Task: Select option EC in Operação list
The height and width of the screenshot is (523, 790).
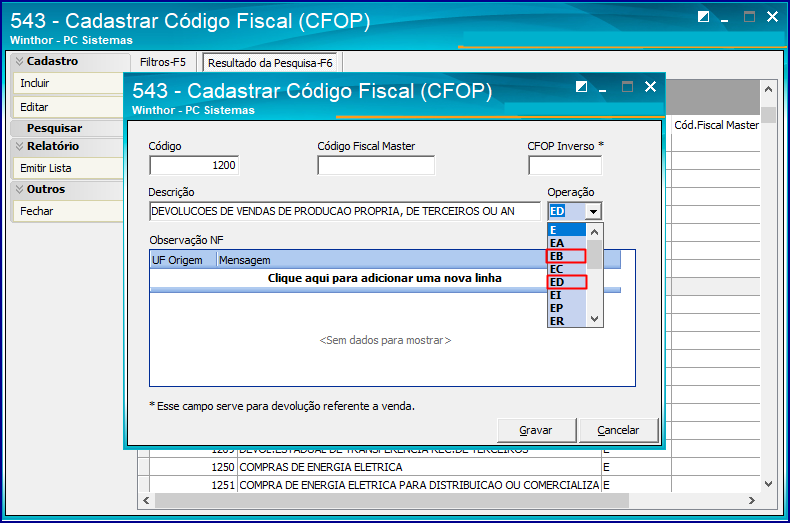Action: pos(567,269)
